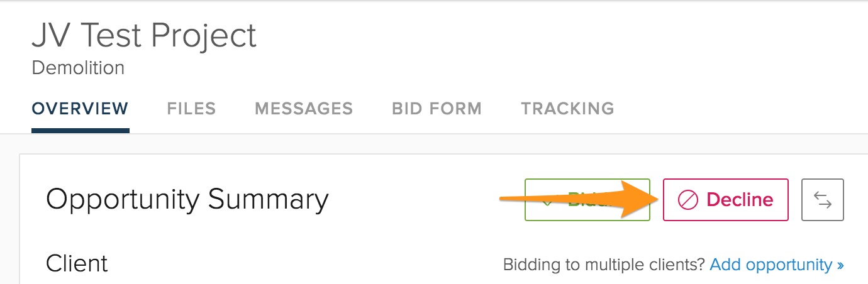The height and width of the screenshot is (284, 868).
Task: Follow the Add opportunity link
Action: click(771, 265)
